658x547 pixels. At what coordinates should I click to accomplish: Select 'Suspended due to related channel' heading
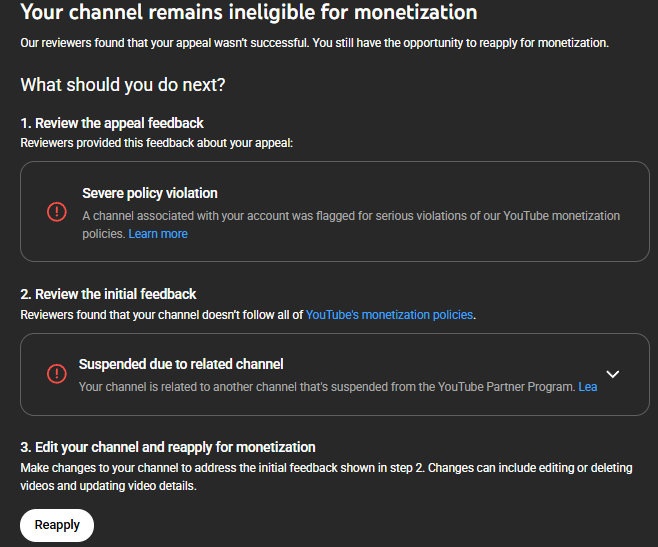click(181, 364)
